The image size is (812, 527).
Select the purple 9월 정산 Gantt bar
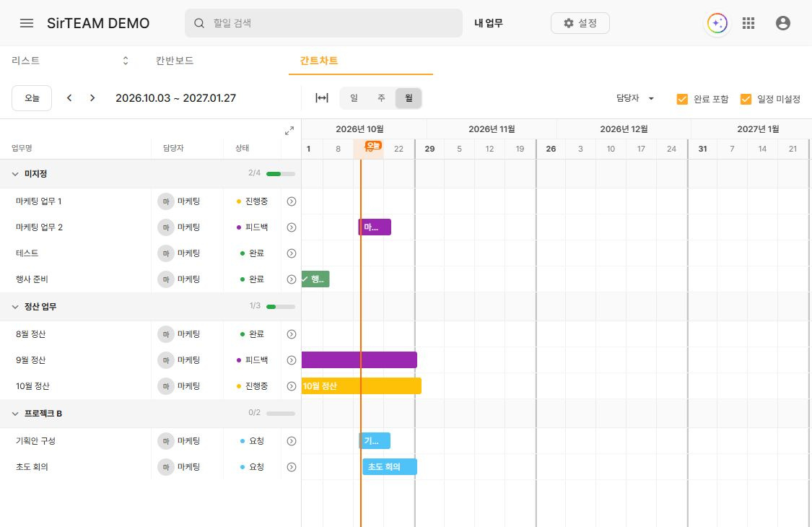point(359,360)
